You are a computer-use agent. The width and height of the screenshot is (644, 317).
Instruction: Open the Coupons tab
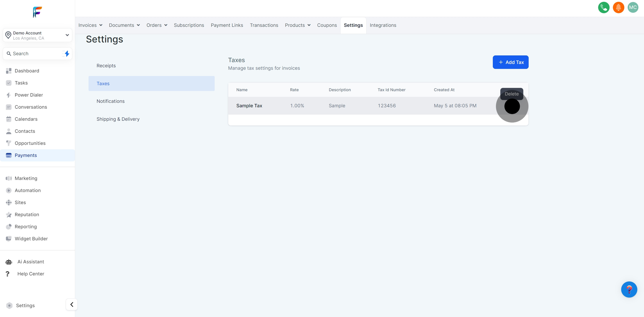[327, 25]
